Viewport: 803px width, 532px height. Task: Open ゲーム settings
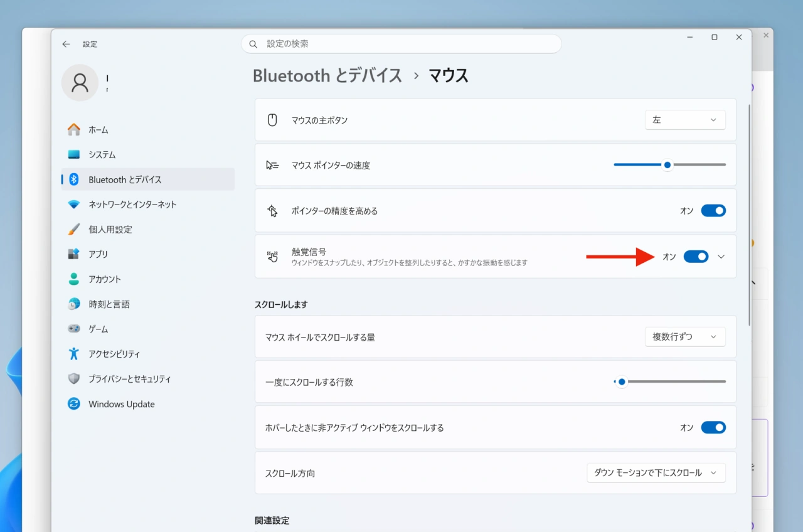click(x=147, y=329)
